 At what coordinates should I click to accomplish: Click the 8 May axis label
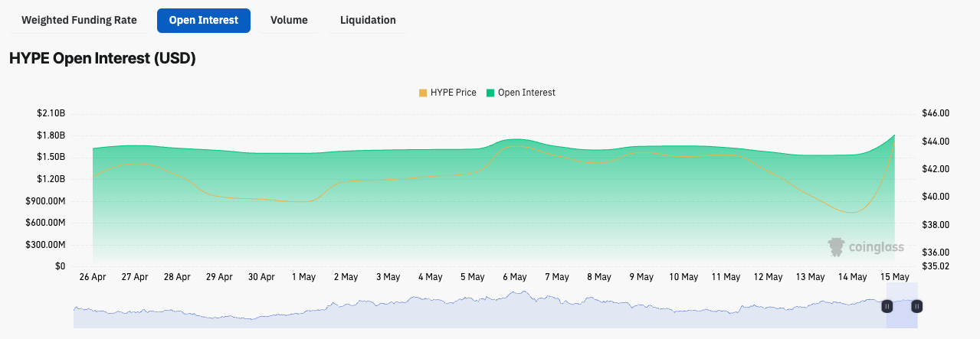point(598,277)
